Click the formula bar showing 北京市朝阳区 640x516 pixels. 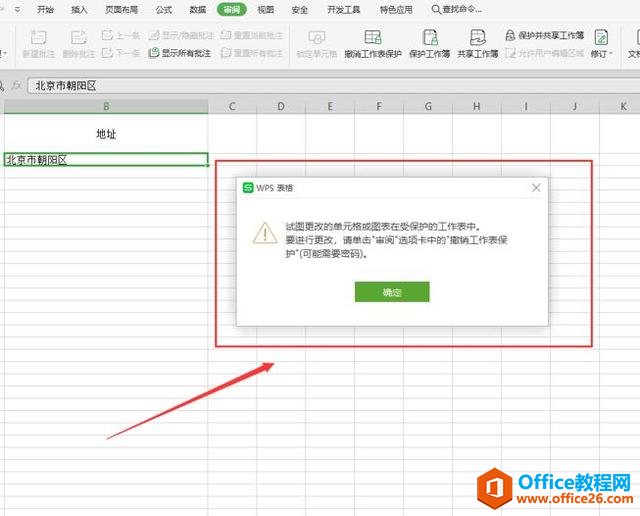click(333, 86)
